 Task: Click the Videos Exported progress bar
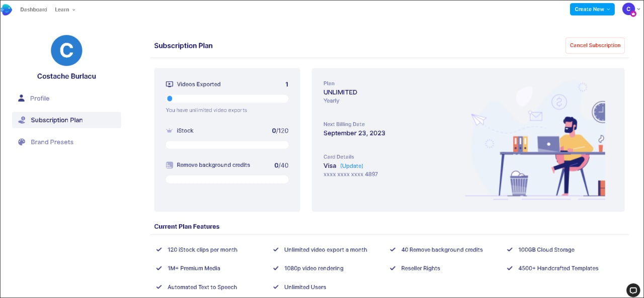tap(227, 99)
